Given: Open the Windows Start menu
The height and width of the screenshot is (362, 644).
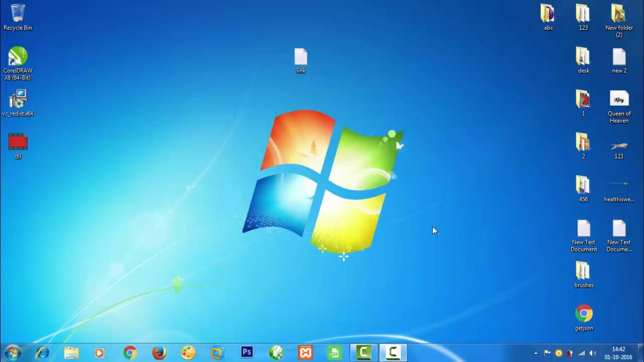Looking at the screenshot, I should coord(13,353).
